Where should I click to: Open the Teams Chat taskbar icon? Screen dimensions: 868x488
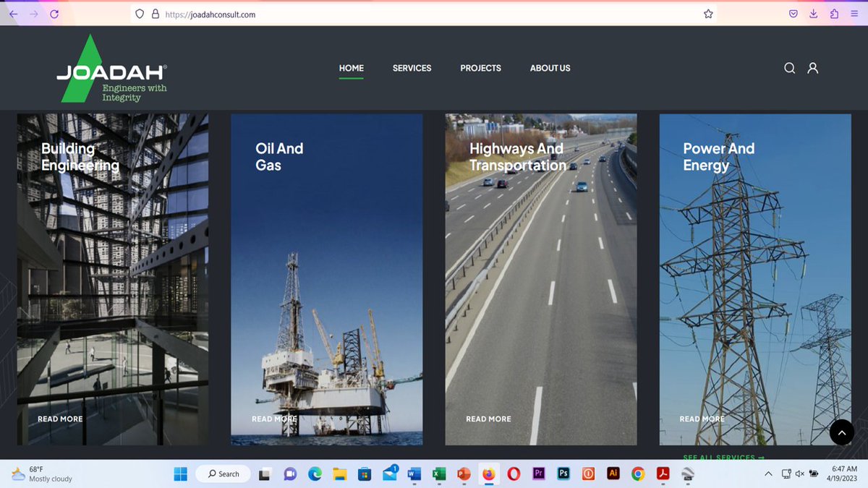click(290, 474)
